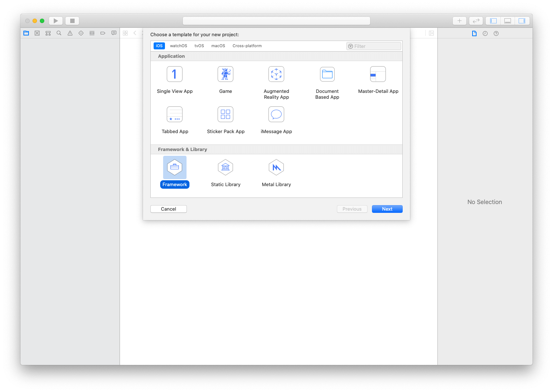Show the File inspector

pos(474,33)
